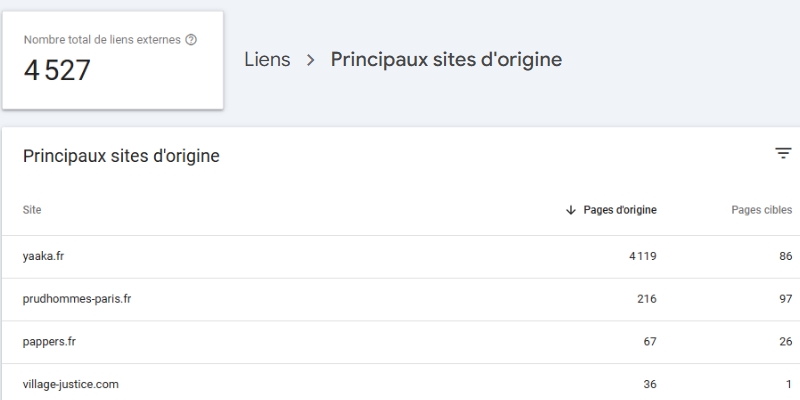Open the yaaka.fr row
Screen dimensions: 800x400
point(44,256)
